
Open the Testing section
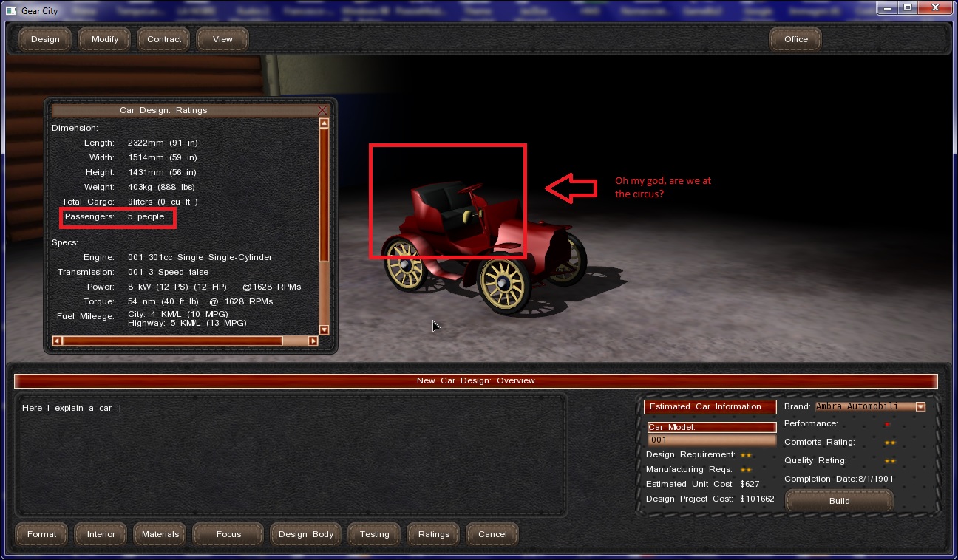[x=374, y=534]
